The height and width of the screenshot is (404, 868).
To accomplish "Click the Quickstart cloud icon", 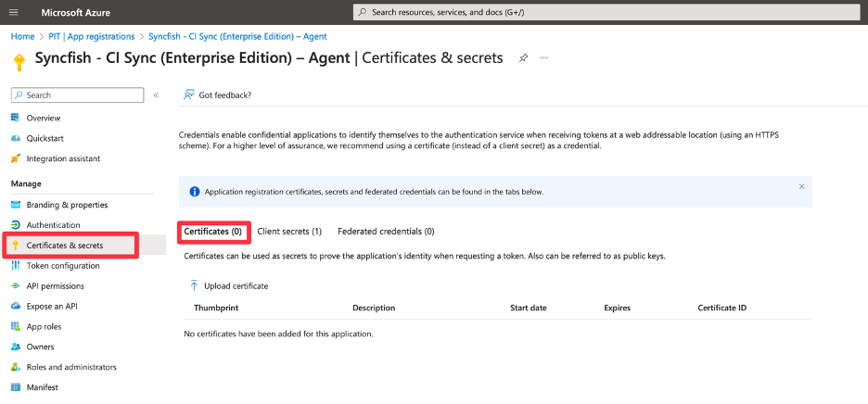I will click(x=16, y=138).
